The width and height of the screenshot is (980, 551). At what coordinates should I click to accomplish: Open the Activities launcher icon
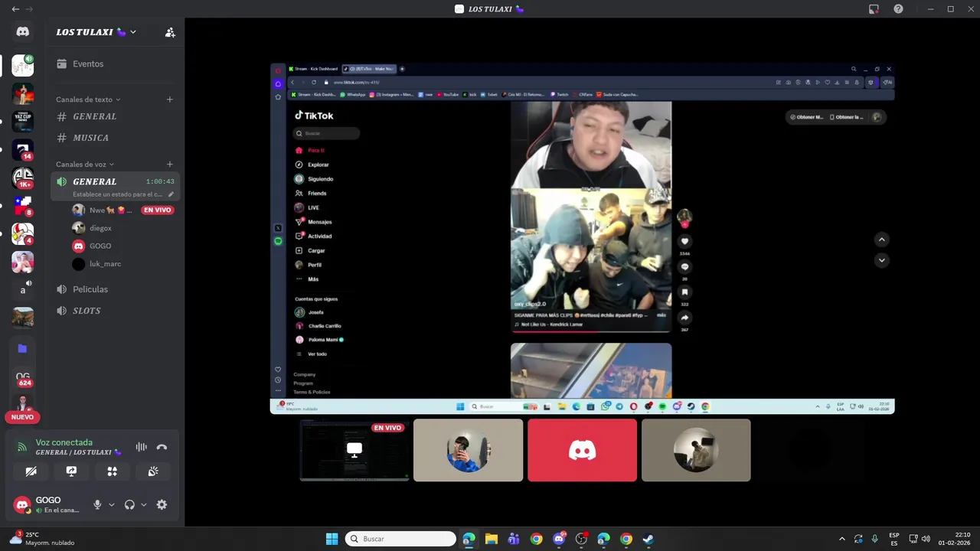point(113,471)
